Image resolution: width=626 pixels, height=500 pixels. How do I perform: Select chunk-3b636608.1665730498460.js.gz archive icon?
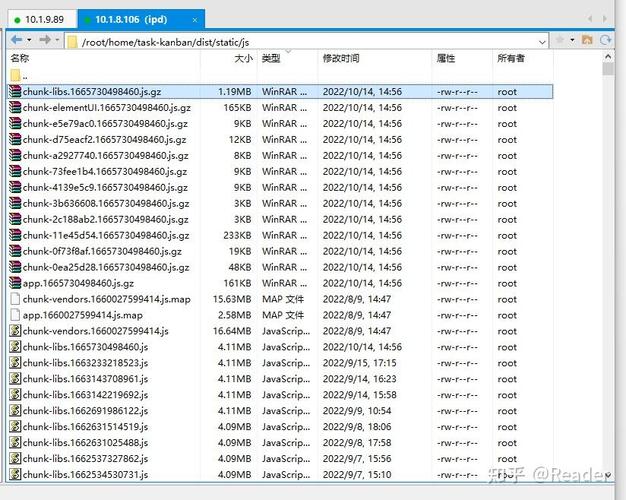(x=15, y=203)
